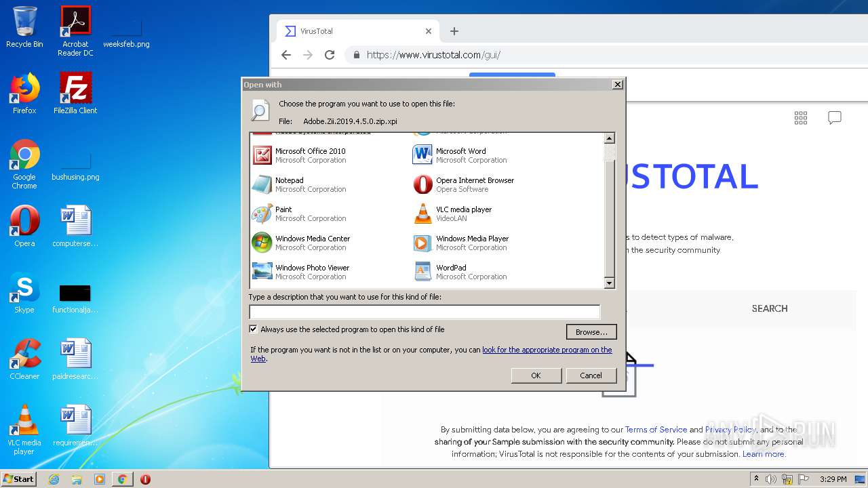Select Google Chrome desktop shortcut

point(24,164)
